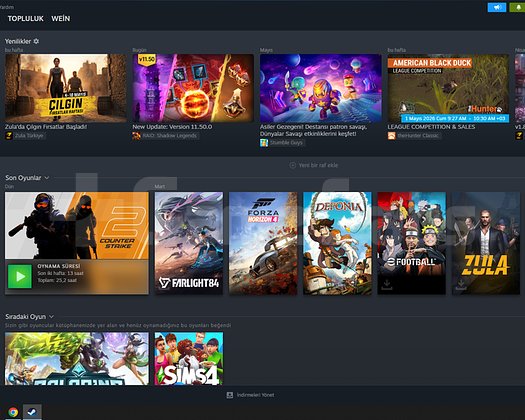
Task: Expand the Son Oyunlar shelf dropdown
Action: click(47, 178)
